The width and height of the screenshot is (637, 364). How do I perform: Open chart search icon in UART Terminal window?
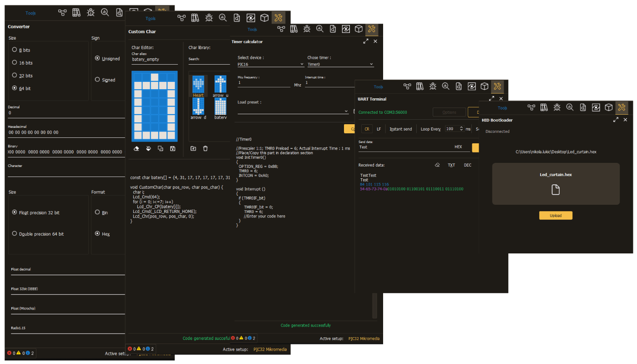[x=445, y=86]
